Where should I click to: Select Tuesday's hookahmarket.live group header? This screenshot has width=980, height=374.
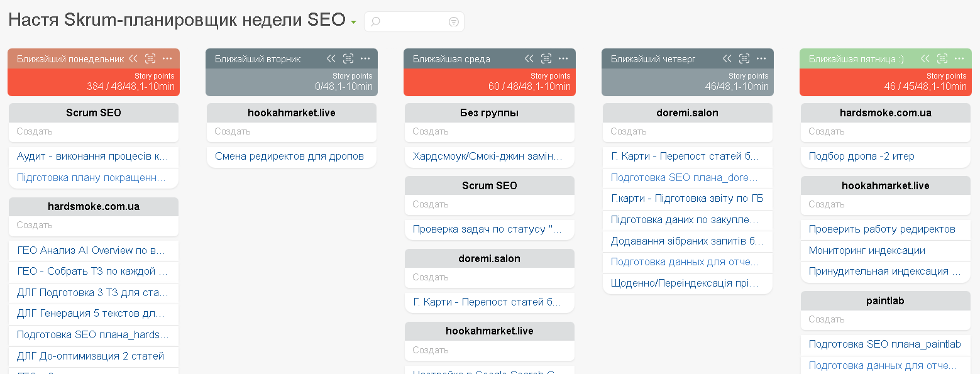tap(292, 113)
